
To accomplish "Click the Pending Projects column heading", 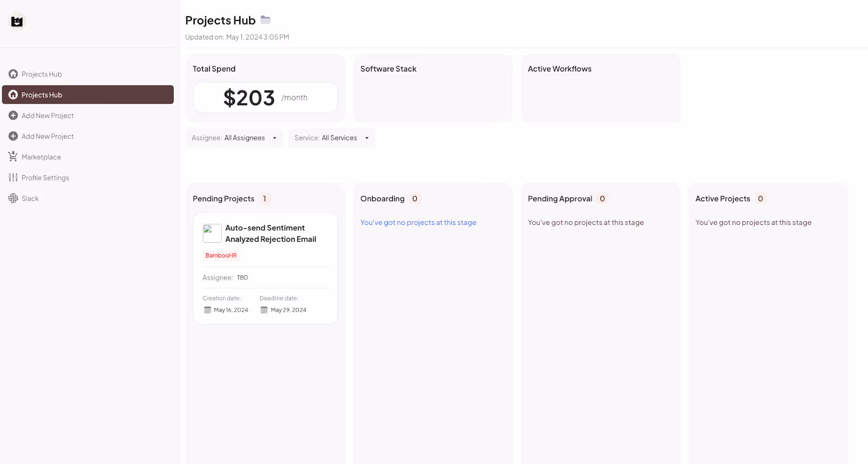I will (x=224, y=198).
